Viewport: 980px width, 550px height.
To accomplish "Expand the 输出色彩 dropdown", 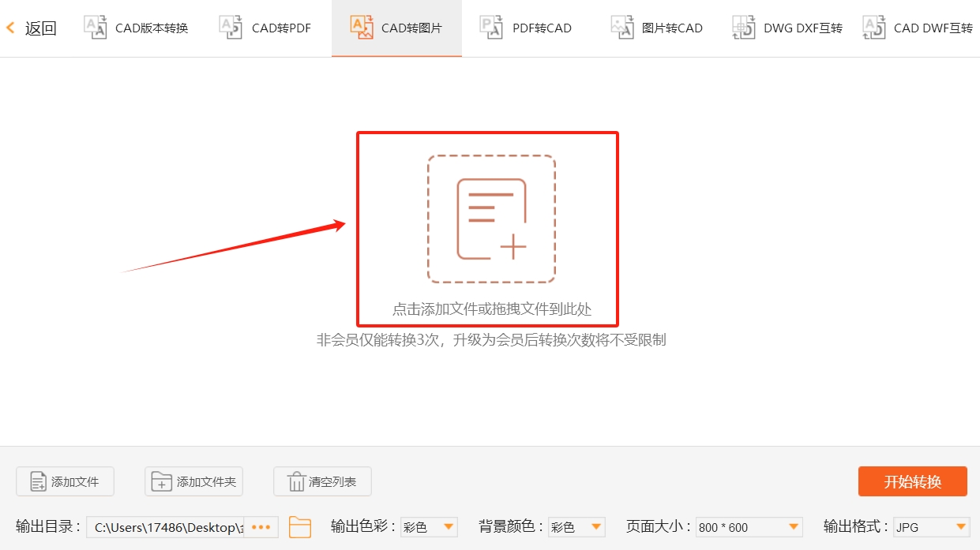I will pos(429,527).
